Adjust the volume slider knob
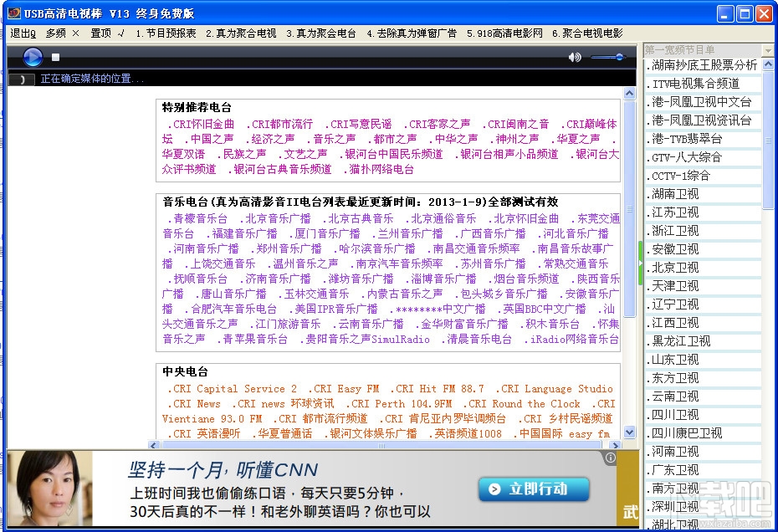The image size is (778, 532). tap(619, 57)
